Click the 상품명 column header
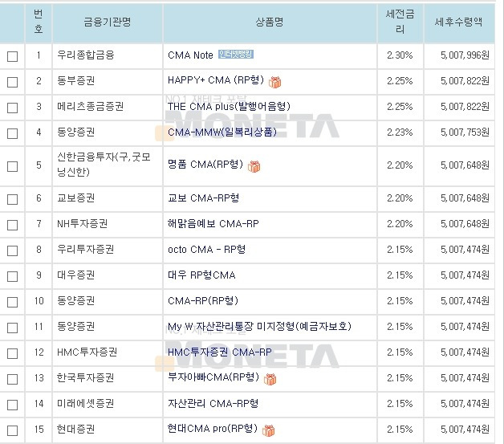Image resolution: width=504 pixels, height=444 pixels. coord(270,22)
